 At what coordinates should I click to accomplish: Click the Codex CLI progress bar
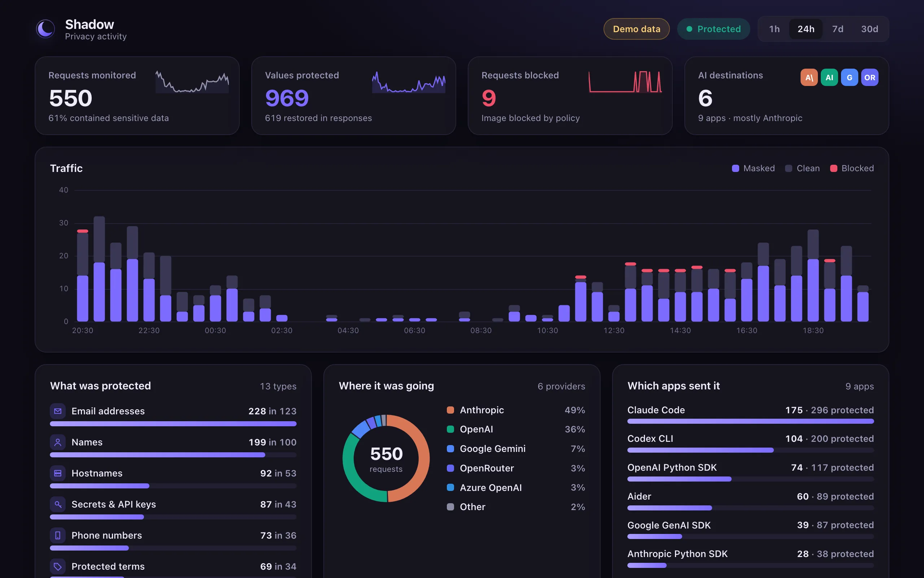click(750, 450)
